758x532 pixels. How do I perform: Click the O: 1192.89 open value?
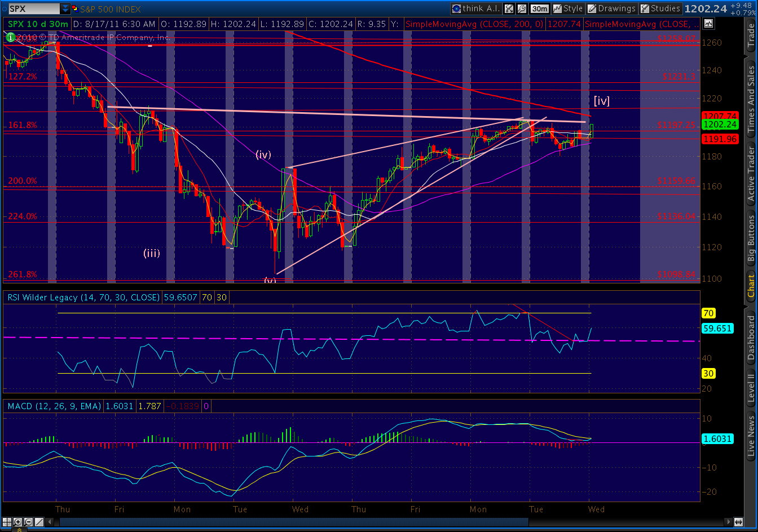183,24
